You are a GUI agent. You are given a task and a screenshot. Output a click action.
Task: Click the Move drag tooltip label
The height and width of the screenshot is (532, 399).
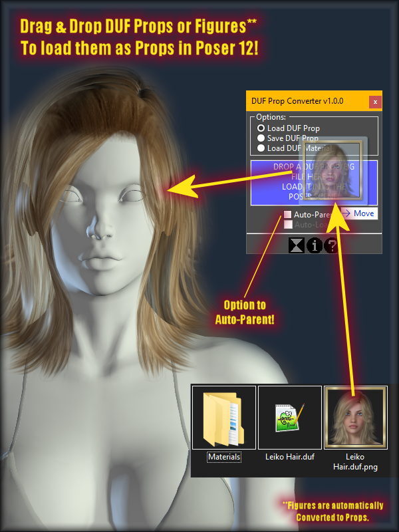[359, 213]
